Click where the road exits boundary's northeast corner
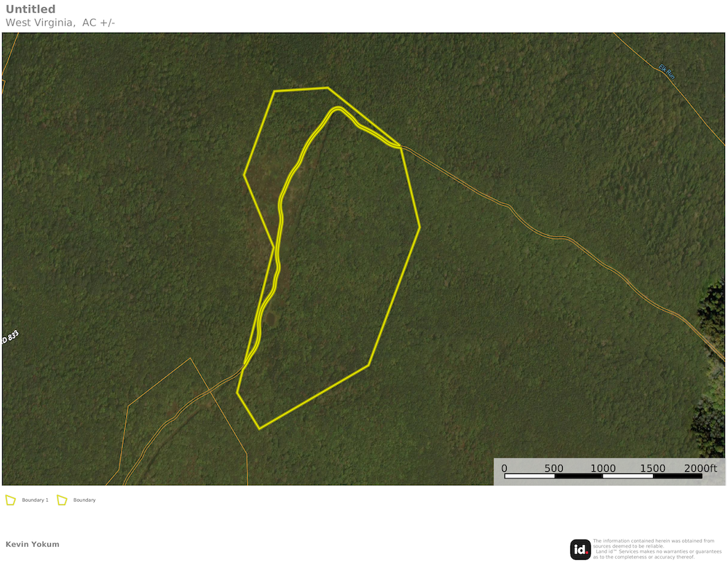 tap(400, 146)
